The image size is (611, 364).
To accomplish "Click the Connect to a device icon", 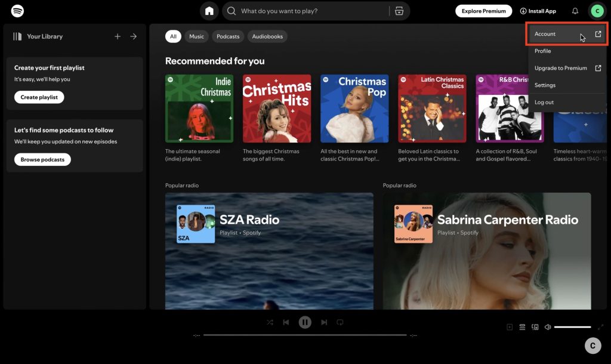I will pyautogui.click(x=536, y=327).
